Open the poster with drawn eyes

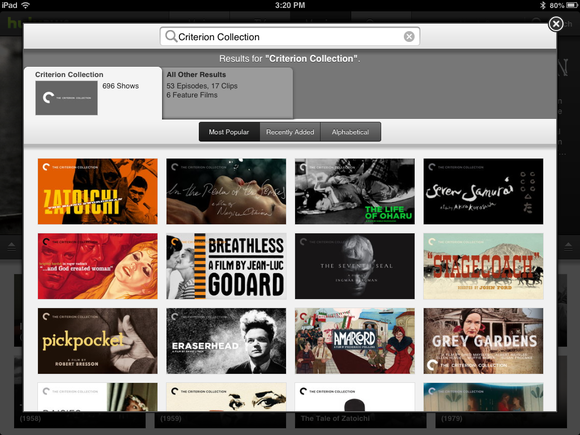[x=226, y=397]
